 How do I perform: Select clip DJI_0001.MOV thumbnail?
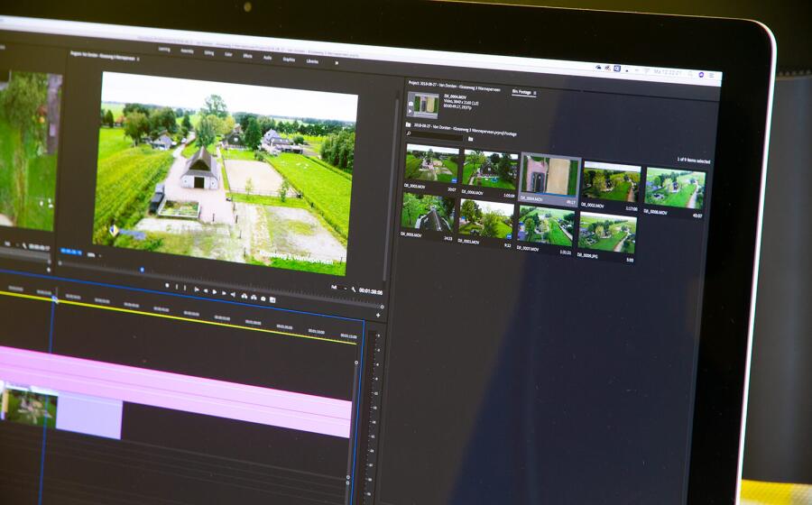485,219
